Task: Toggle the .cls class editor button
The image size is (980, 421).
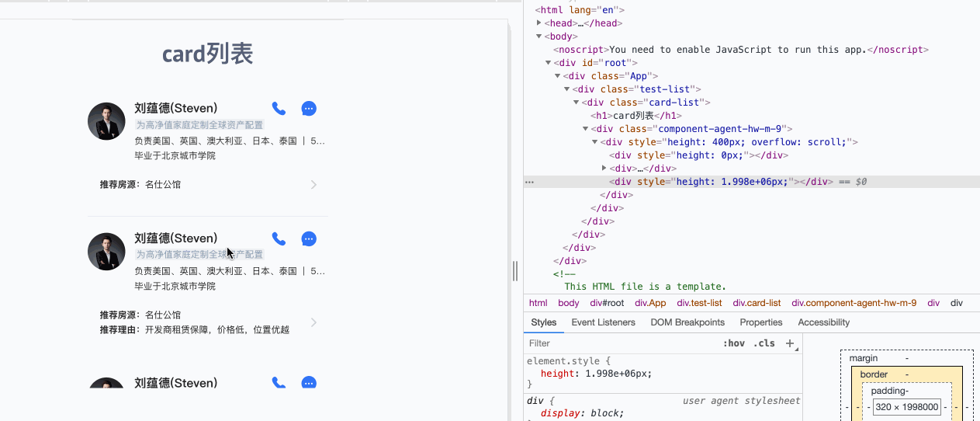Action: click(x=764, y=343)
